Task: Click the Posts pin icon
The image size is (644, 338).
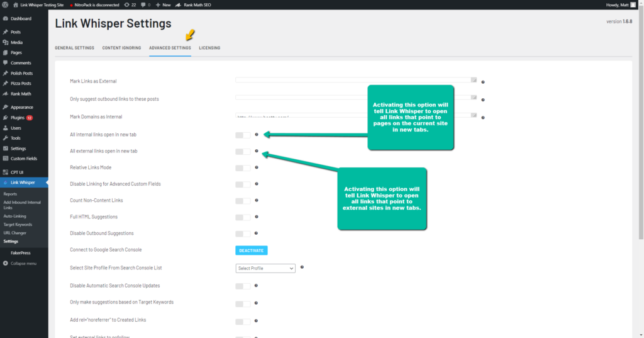Action: pos(5,31)
